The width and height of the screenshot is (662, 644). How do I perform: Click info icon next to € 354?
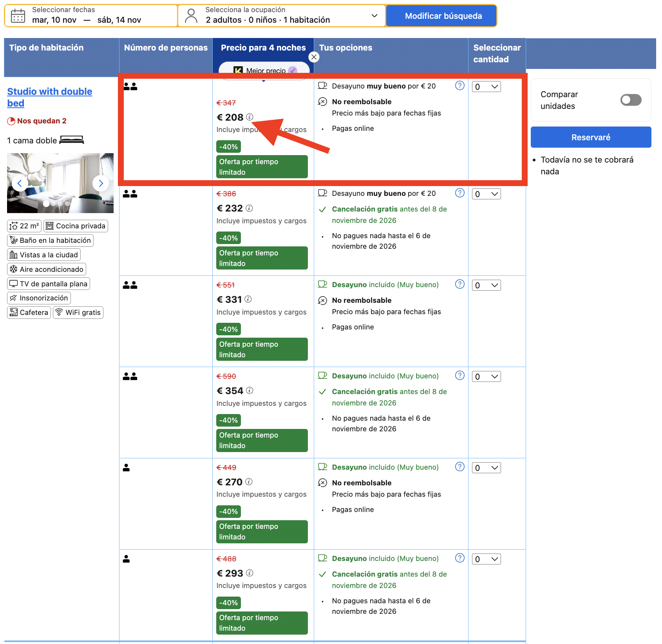[250, 391]
